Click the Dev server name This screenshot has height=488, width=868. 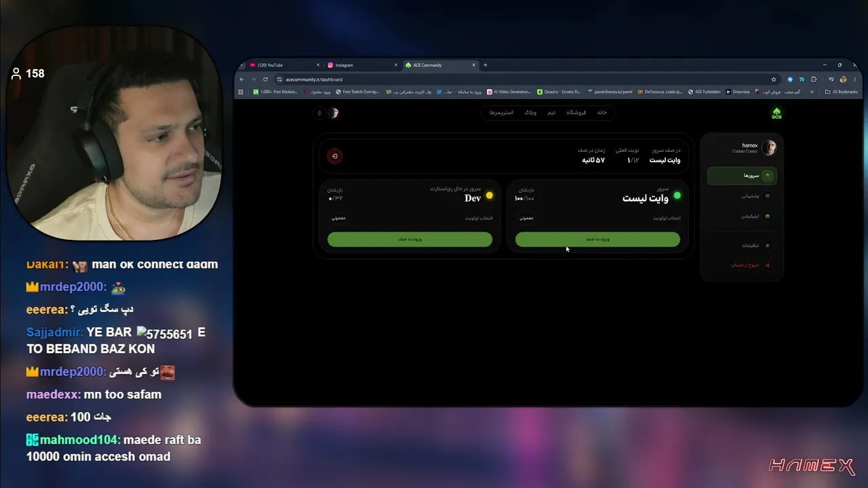coord(473,199)
